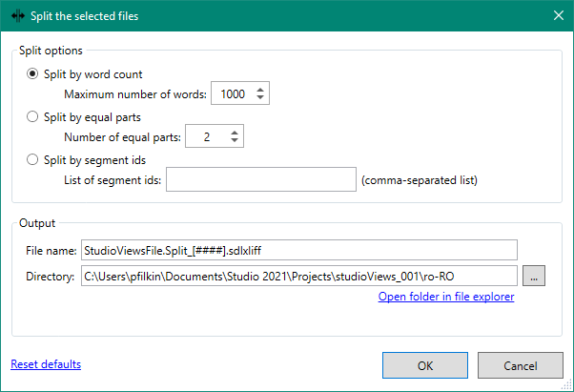Open folder in file explorer link
The image size is (574, 392).
coord(446,297)
